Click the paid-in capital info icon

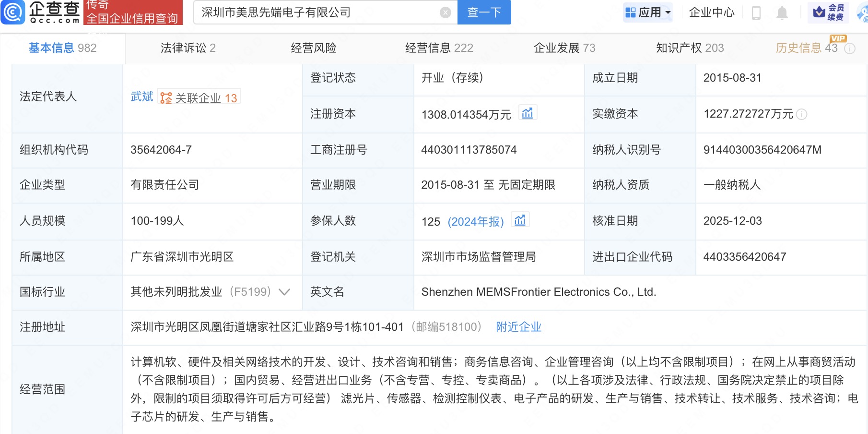(802, 114)
